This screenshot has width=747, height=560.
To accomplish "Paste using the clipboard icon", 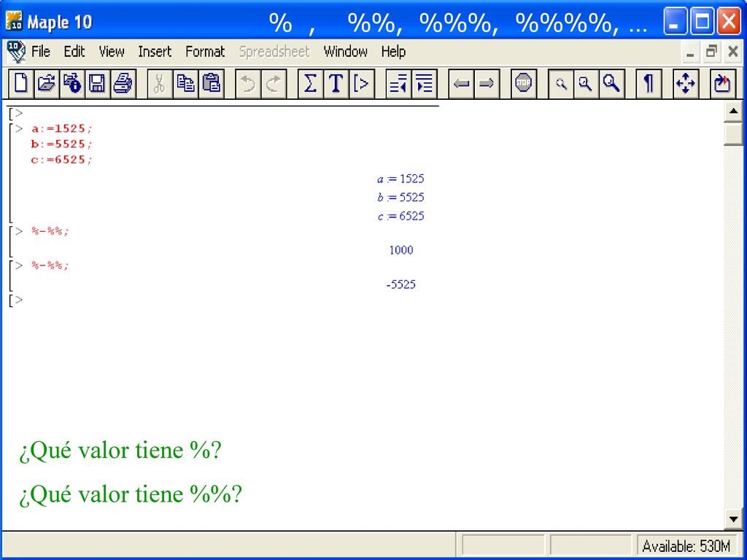I will 211,84.
